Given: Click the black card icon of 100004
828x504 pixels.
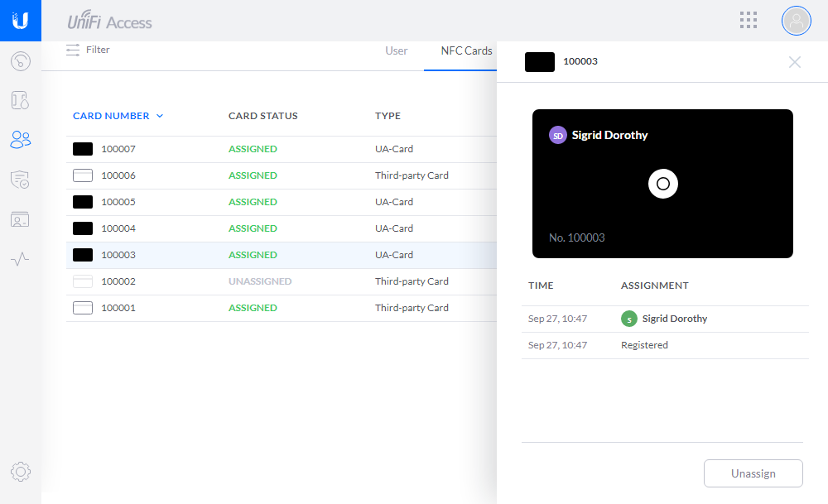Looking at the screenshot, I should (x=82, y=228).
